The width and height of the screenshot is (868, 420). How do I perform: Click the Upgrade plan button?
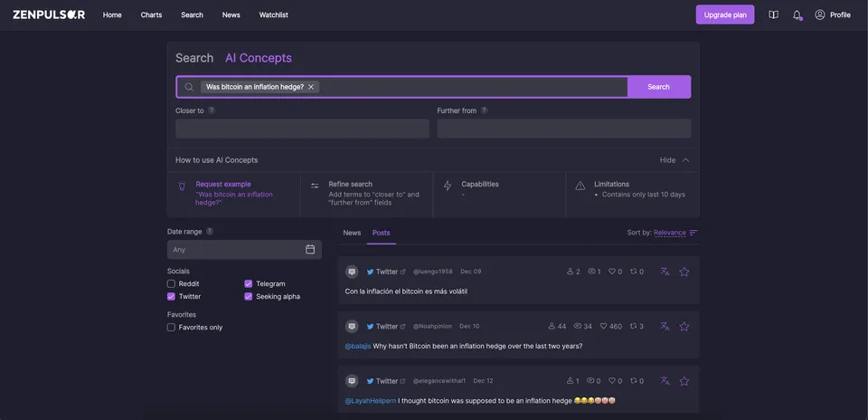pos(725,15)
